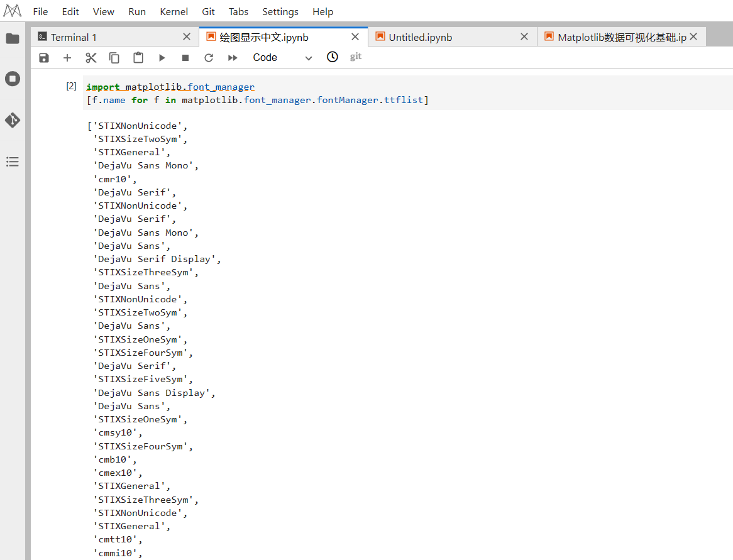Click the 'cmb10' output entry

(x=115, y=459)
